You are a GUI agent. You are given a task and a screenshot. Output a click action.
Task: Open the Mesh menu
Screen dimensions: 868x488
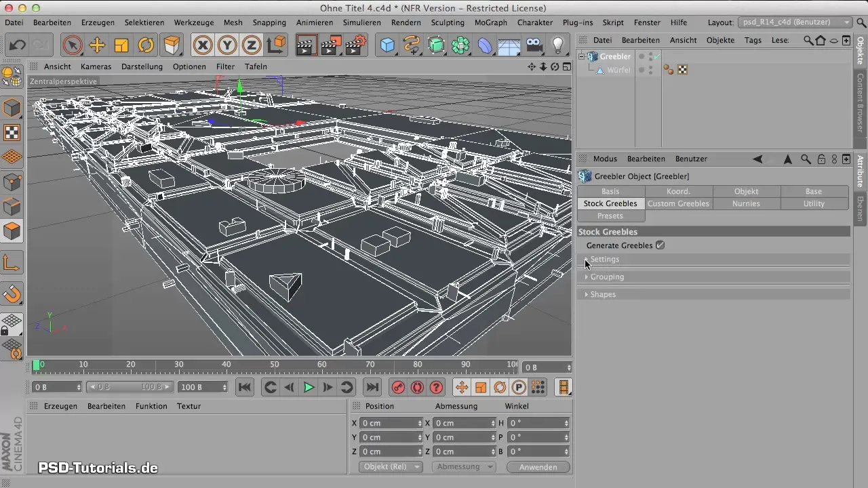[233, 22]
